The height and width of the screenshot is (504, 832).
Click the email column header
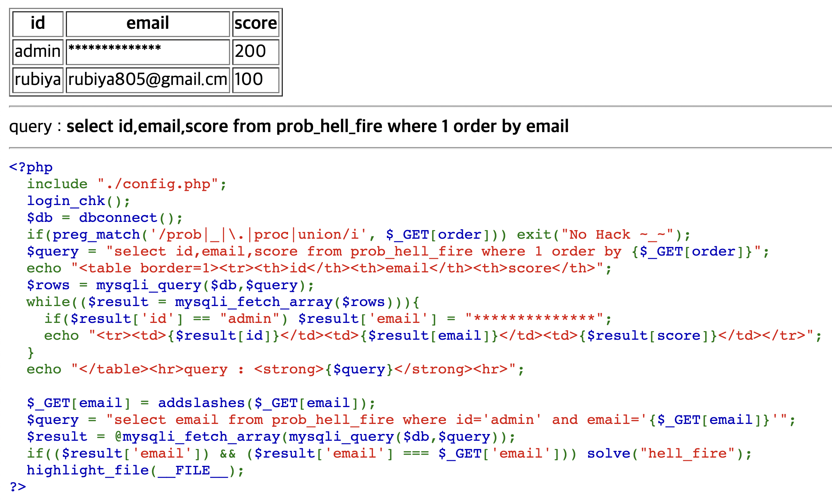click(147, 24)
